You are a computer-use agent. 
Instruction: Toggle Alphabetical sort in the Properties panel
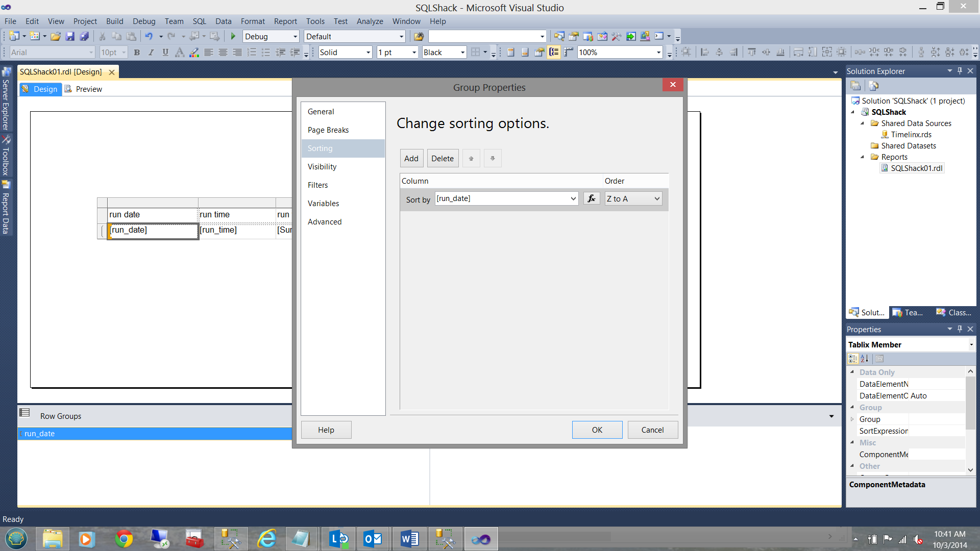pos(865,359)
